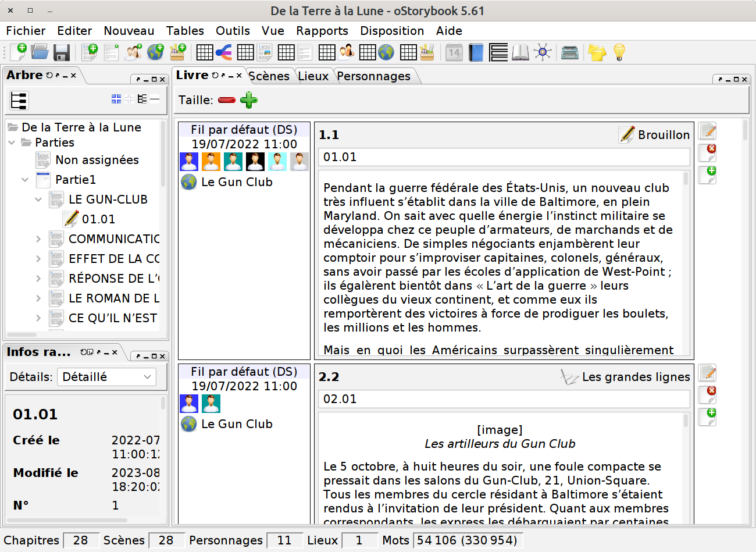Click the 01.01 scene title field
The height and width of the screenshot is (552, 756).
coord(504,157)
